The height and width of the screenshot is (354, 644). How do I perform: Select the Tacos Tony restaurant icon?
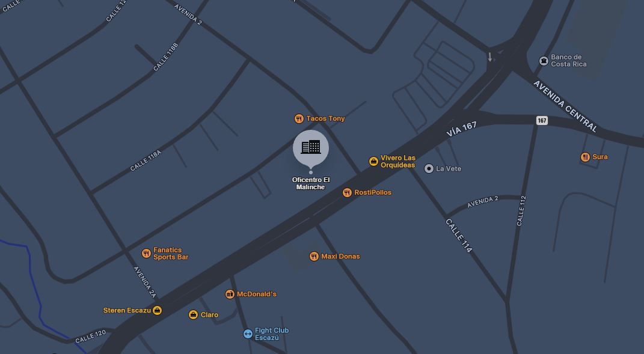(x=299, y=118)
